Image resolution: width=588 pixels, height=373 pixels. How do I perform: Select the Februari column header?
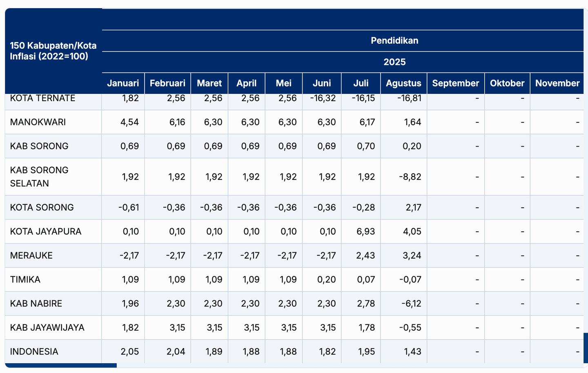[x=167, y=83]
